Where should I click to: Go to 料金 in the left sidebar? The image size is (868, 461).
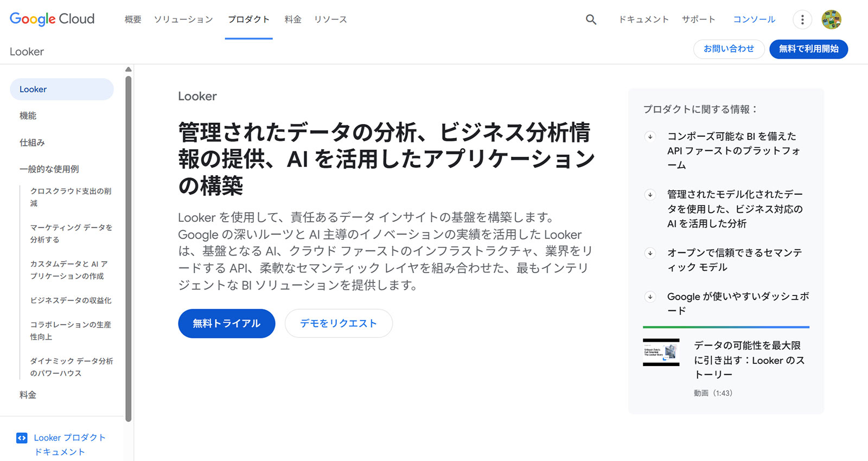[x=28, y=395]
